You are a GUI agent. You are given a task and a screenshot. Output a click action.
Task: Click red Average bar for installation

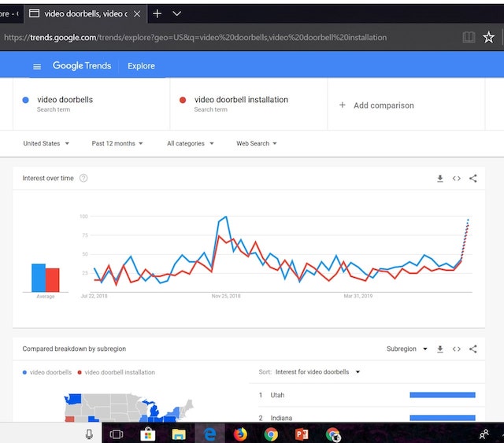[x=53, y=280]
